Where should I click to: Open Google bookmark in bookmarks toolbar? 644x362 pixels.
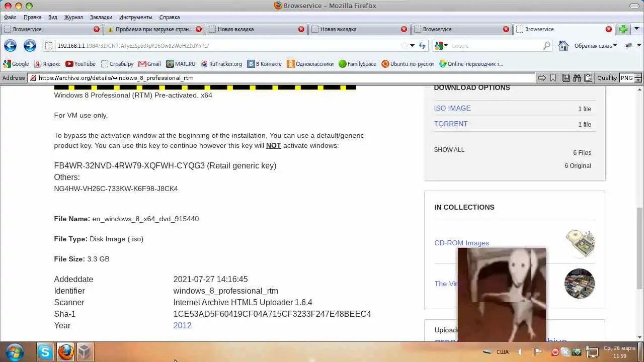pyautogui.click(x=16, y=64)
